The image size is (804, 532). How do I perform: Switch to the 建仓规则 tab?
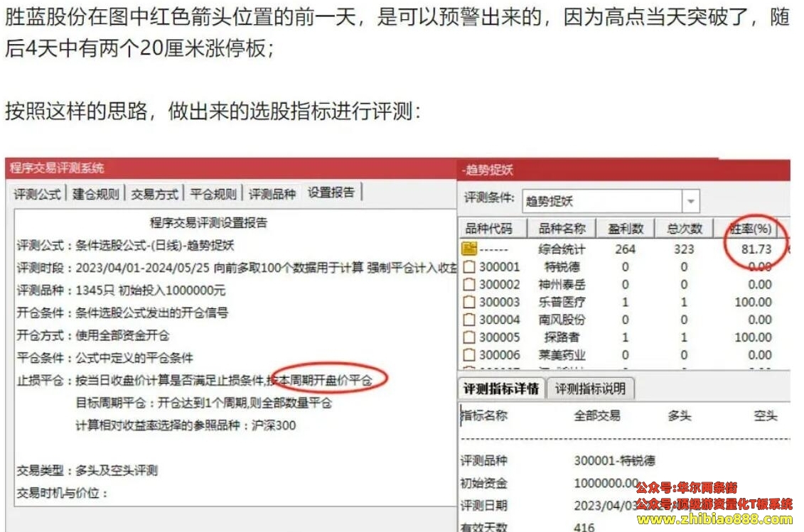(96, 194)
